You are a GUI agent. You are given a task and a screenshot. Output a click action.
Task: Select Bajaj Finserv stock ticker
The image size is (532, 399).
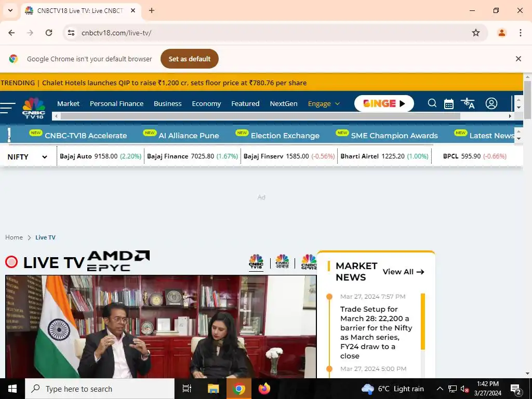289,156
